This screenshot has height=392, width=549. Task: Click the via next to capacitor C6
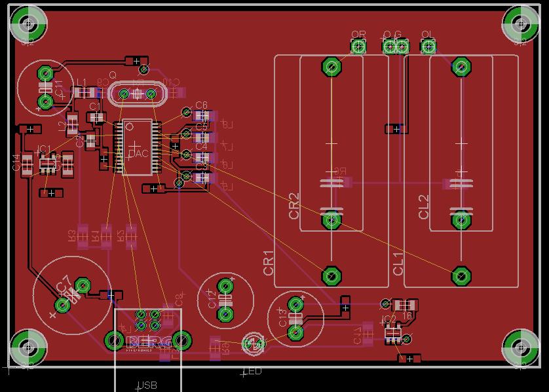[x=186, y=113]
